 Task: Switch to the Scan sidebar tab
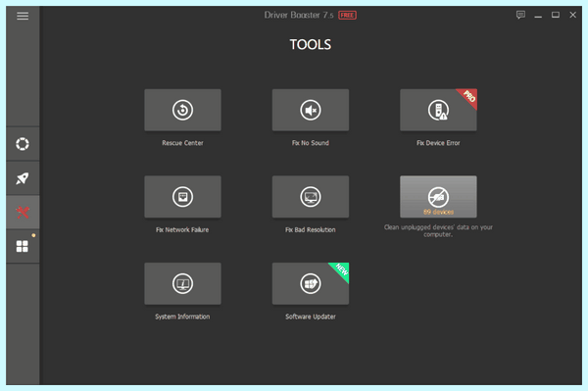(x=23, y=144)
